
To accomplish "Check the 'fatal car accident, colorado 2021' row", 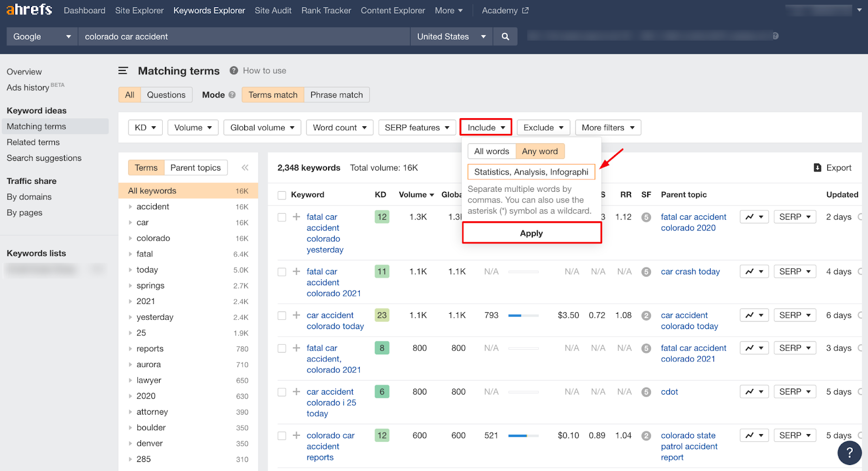I will 282,349.
